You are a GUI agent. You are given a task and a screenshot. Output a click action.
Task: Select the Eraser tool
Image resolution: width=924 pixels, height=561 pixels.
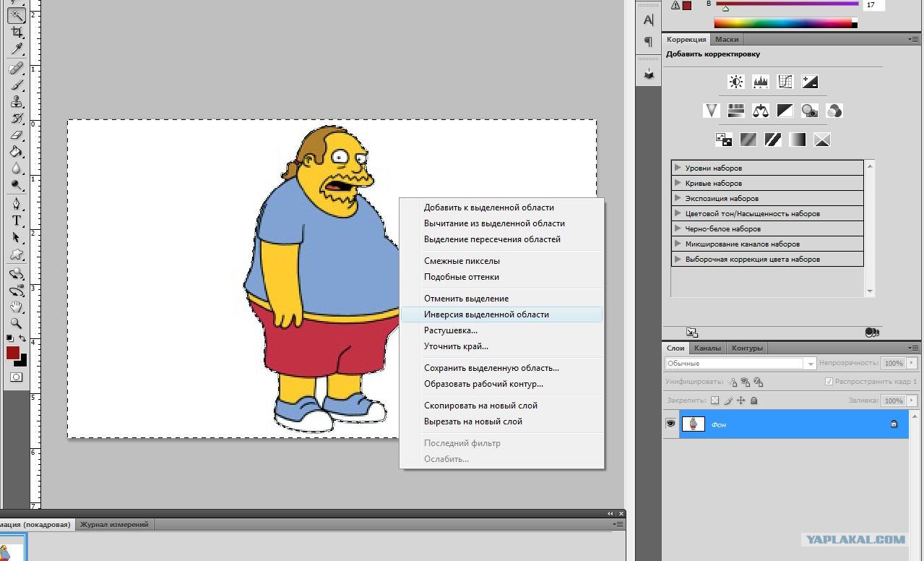pos(16,135)
